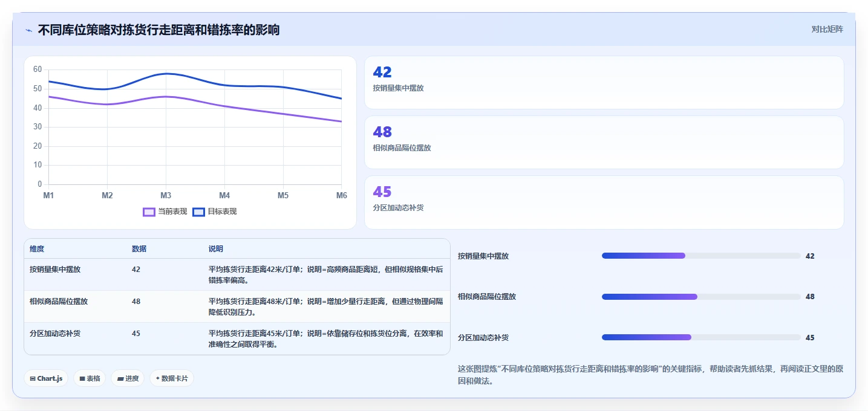Click value 42 beside first progress bar
868x411 pixels.
coord(810,256)
